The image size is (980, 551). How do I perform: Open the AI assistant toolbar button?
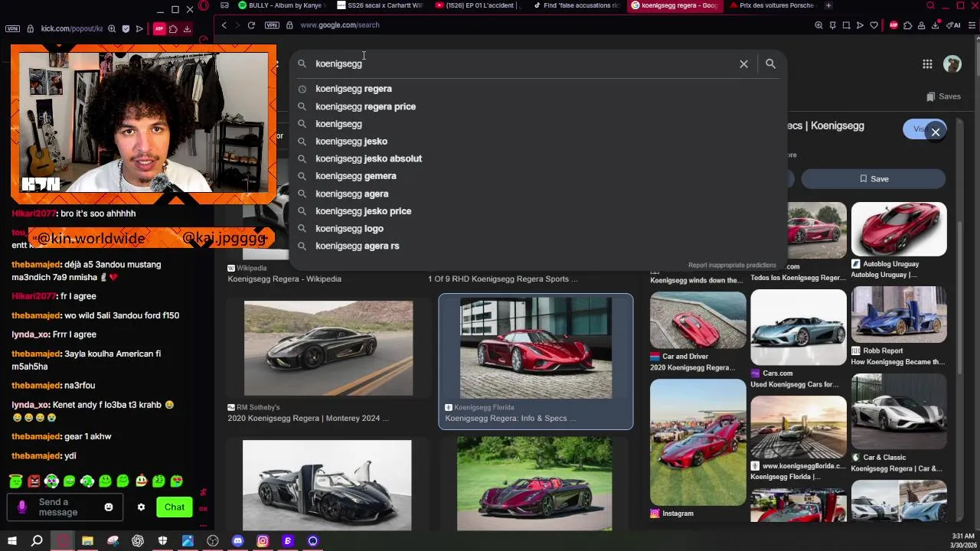point(954,25)
